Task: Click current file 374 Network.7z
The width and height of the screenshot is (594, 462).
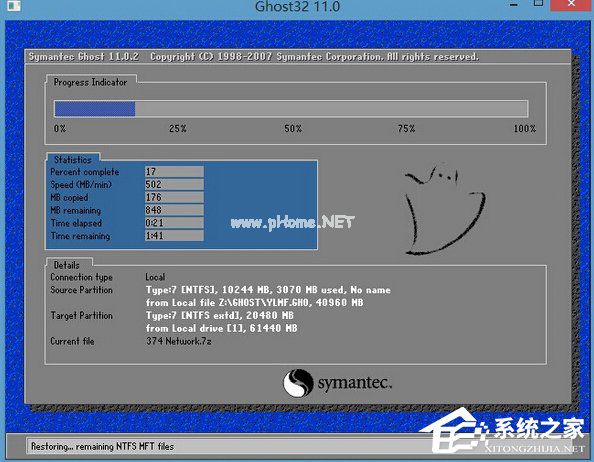Action: pyautogui.click(x=179, y=341)
